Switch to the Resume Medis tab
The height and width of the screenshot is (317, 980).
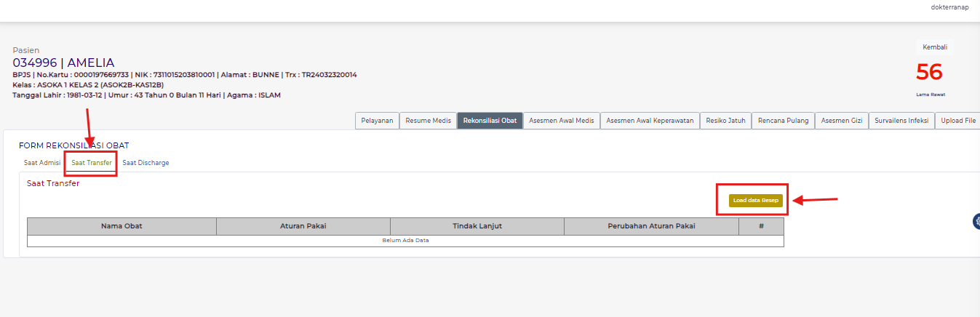pos(428,121)
